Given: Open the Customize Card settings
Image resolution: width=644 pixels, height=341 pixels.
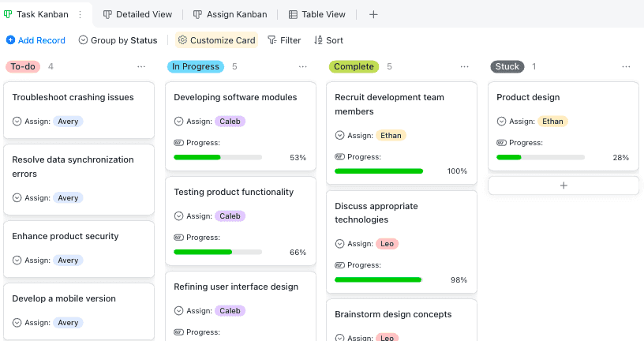Looking at the screenshot, I should coord(216,40).
